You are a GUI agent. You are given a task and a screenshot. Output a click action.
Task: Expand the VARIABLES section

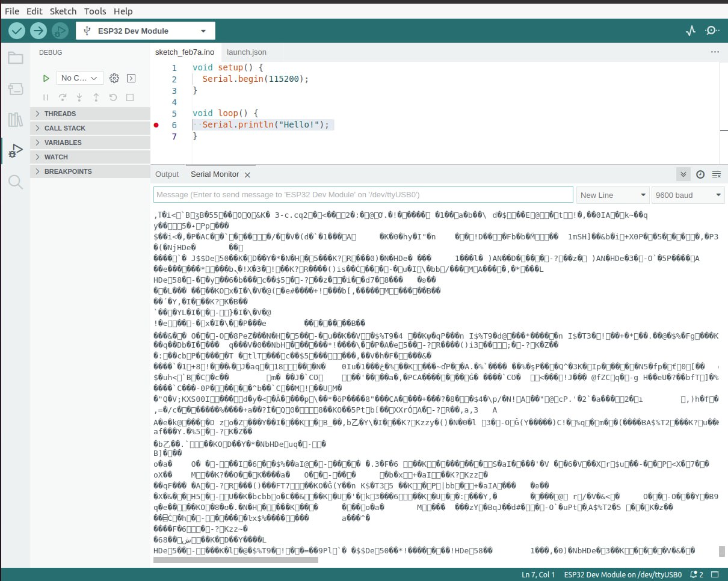[x=90, y=143]
